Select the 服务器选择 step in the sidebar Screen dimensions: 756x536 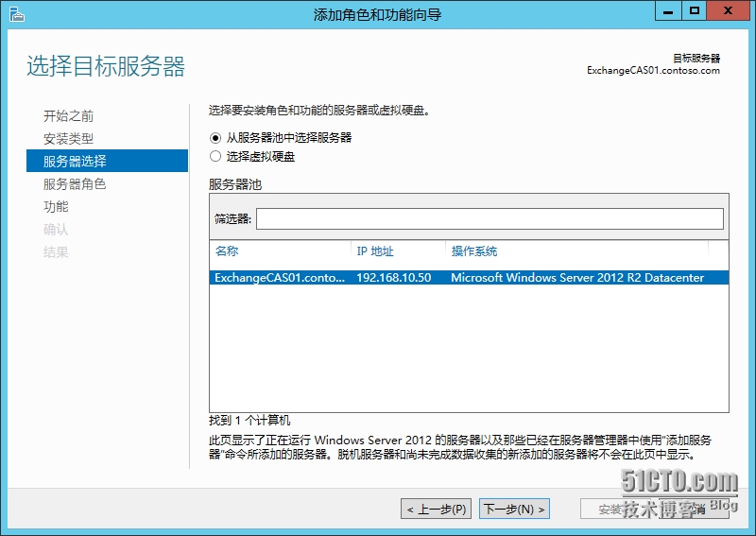point(75,162)
